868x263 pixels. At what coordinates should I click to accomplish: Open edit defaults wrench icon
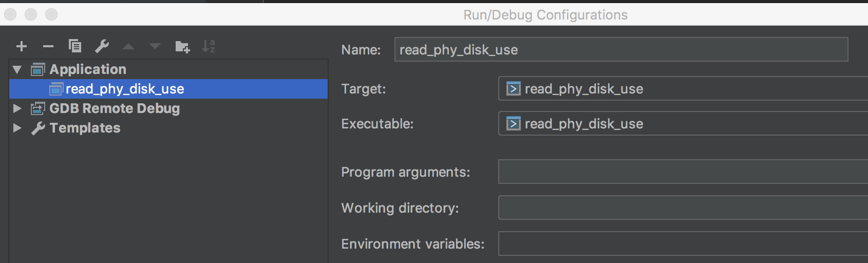pos(102,46)
